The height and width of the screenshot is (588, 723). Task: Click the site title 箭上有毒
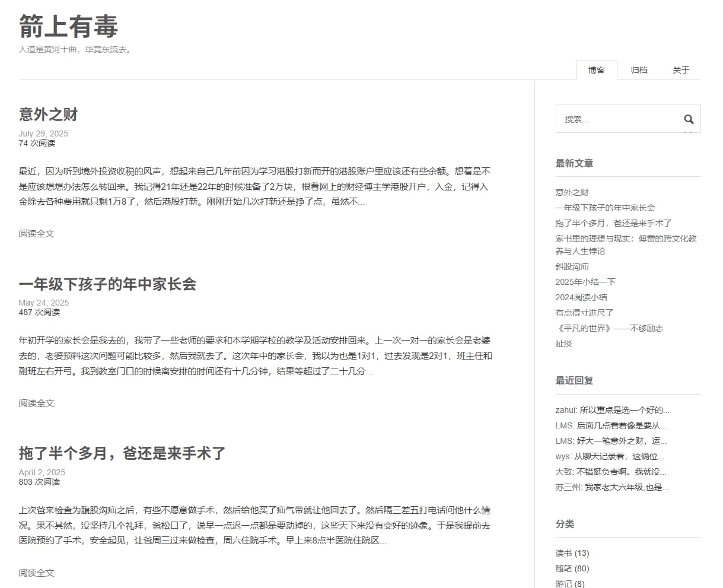pyautogui.click(x=69, y=26)
